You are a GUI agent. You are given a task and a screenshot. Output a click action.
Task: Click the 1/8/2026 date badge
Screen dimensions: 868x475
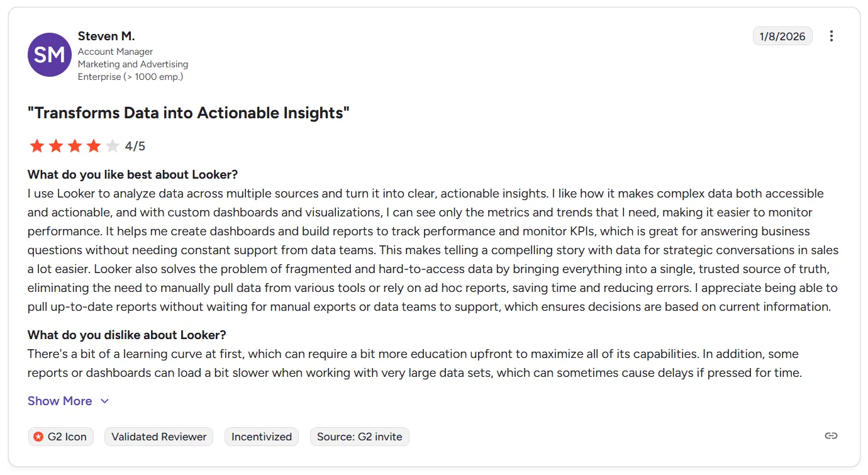(782, 36)
